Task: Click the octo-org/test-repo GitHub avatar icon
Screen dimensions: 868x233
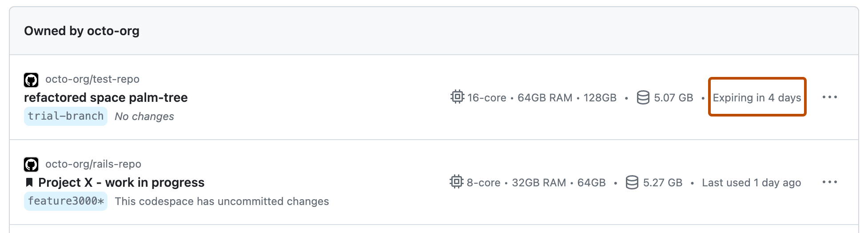Action: [31, 80]
